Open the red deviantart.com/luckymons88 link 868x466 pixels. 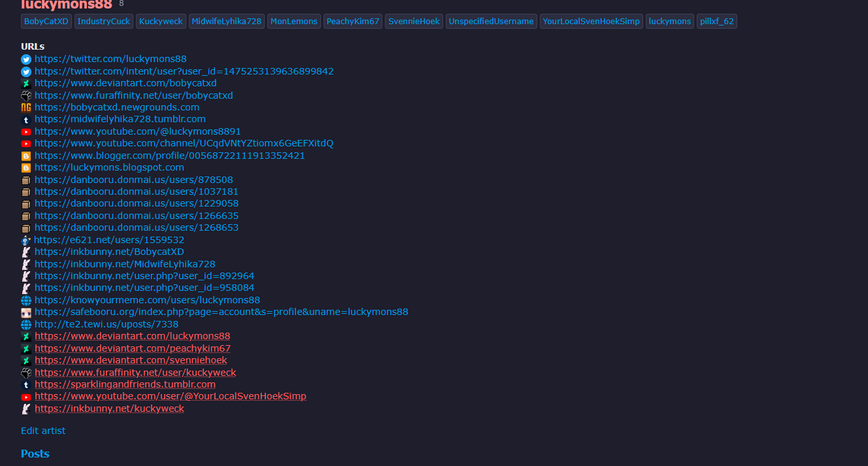(x=133, y=337)
